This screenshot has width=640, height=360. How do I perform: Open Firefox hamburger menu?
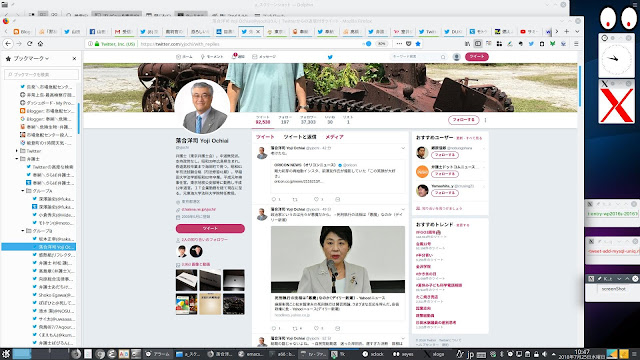point(576,44)
